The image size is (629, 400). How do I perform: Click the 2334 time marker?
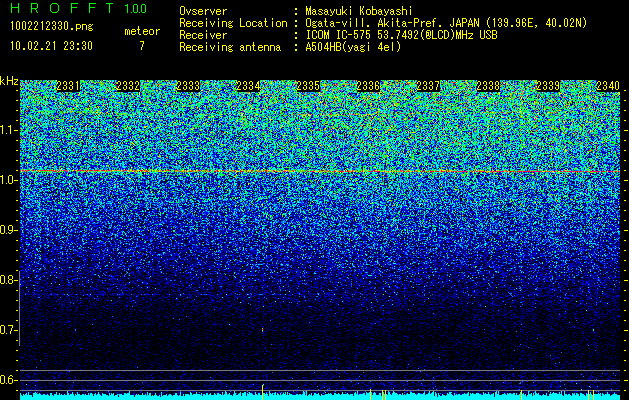coord(248,86)
